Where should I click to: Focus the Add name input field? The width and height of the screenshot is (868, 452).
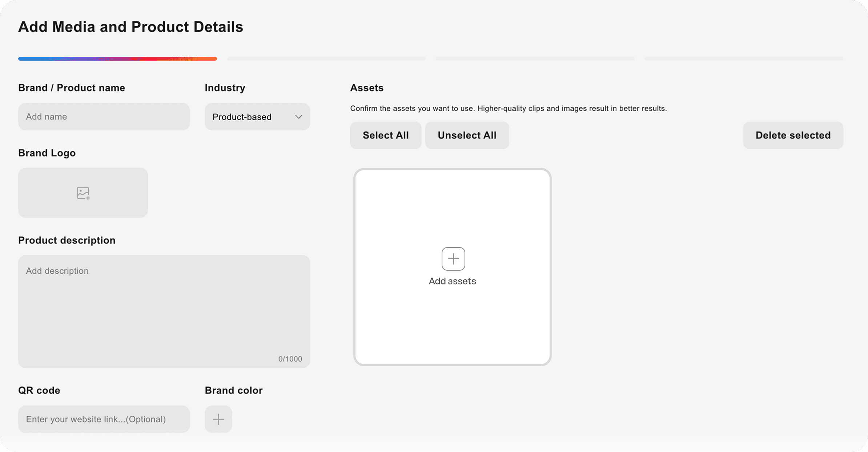(x=104, y=117)
